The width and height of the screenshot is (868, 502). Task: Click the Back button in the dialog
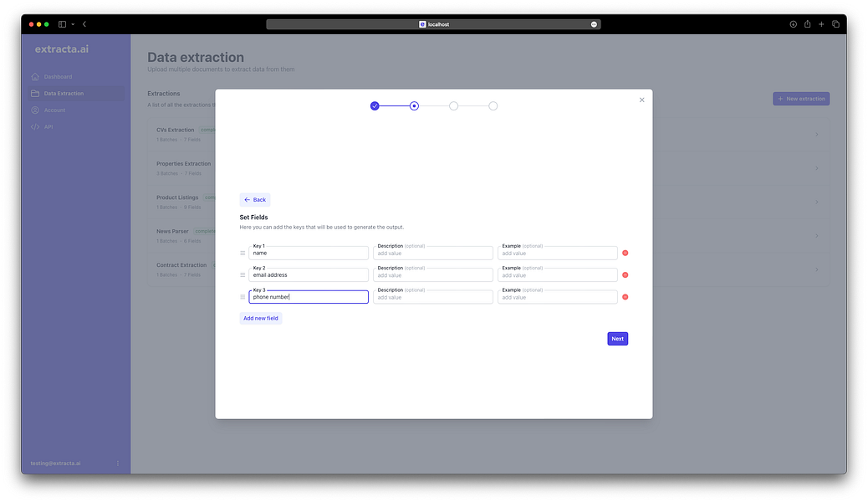(x=255, y=199)
